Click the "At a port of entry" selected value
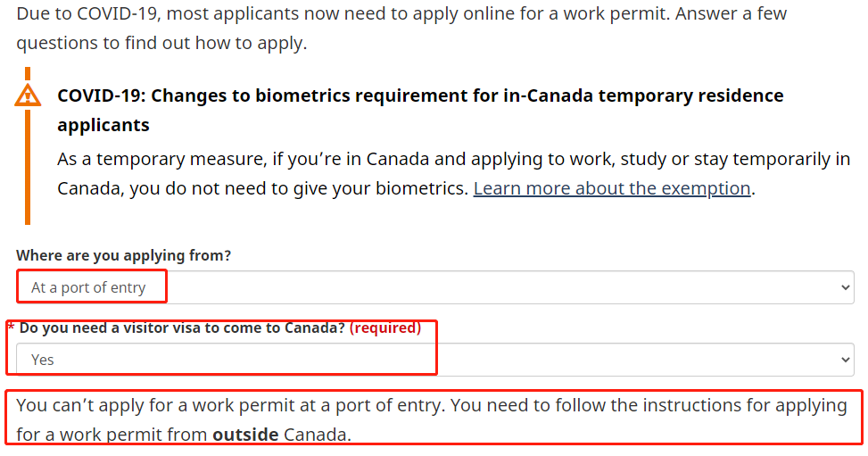 point(87,287)
